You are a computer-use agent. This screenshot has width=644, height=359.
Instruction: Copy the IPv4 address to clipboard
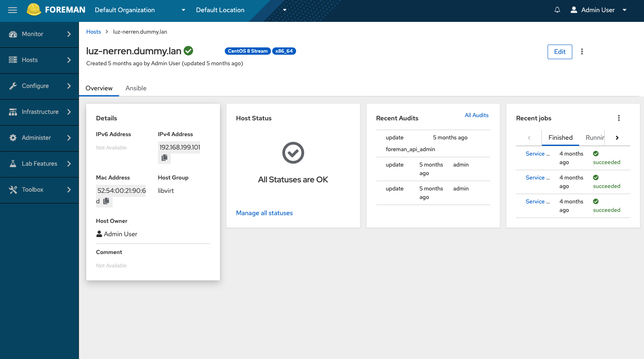click(164, 158)
